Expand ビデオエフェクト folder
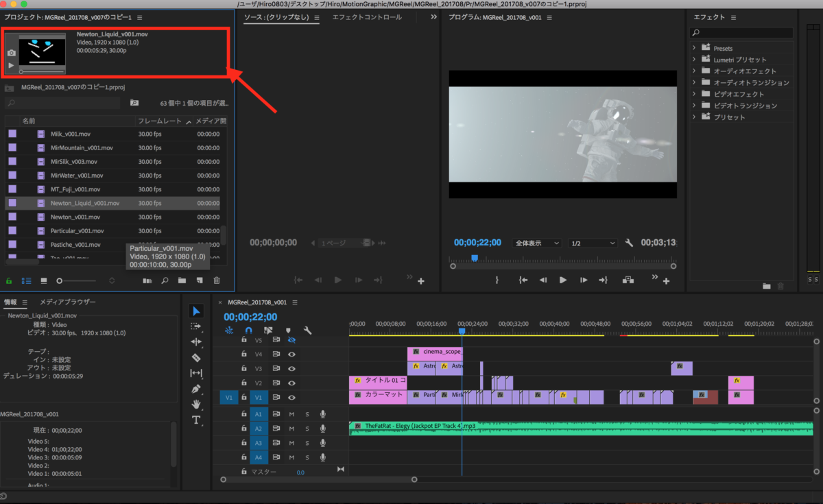823x504 pixels. 694,94
